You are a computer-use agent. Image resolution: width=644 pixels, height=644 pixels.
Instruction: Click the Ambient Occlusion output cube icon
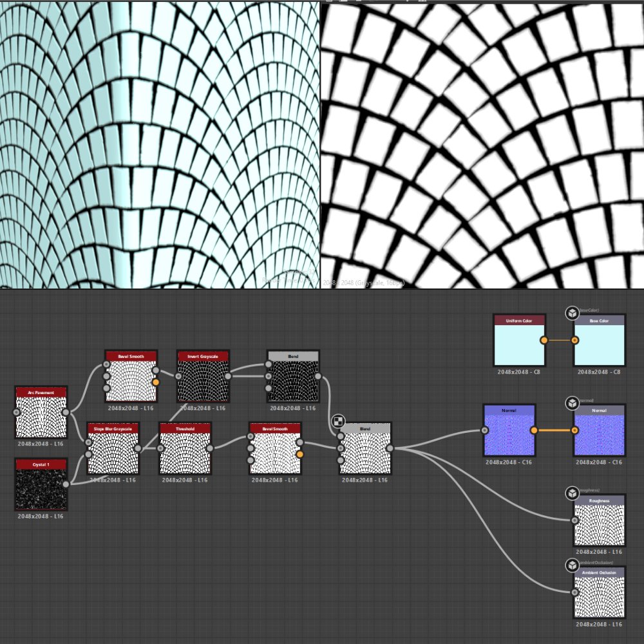[x=572, y=565]
